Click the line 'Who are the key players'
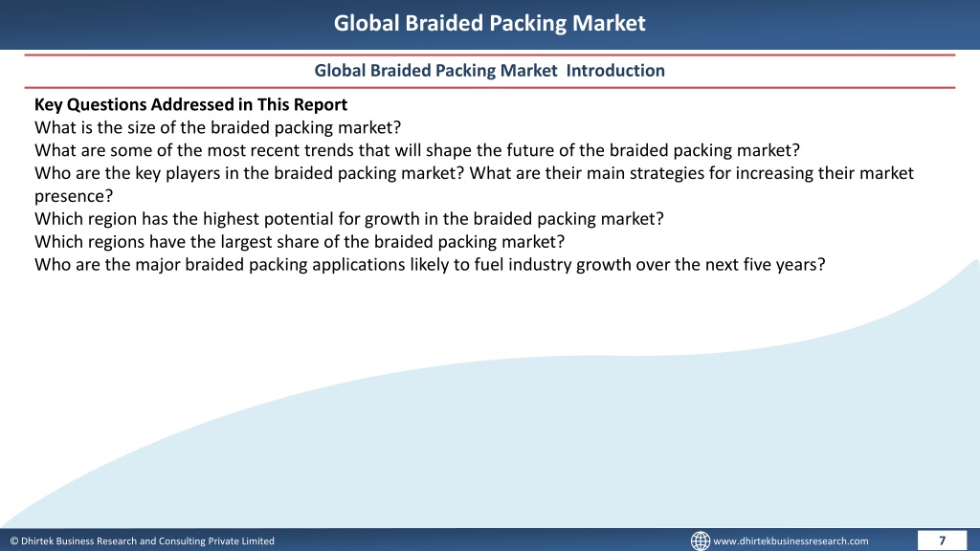 coord(474,173)
